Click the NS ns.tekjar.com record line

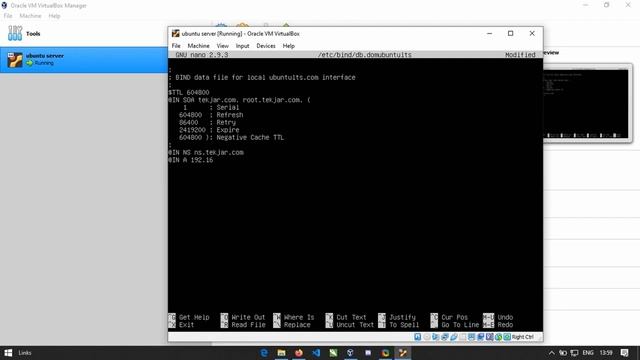click(x=206, y=152)
